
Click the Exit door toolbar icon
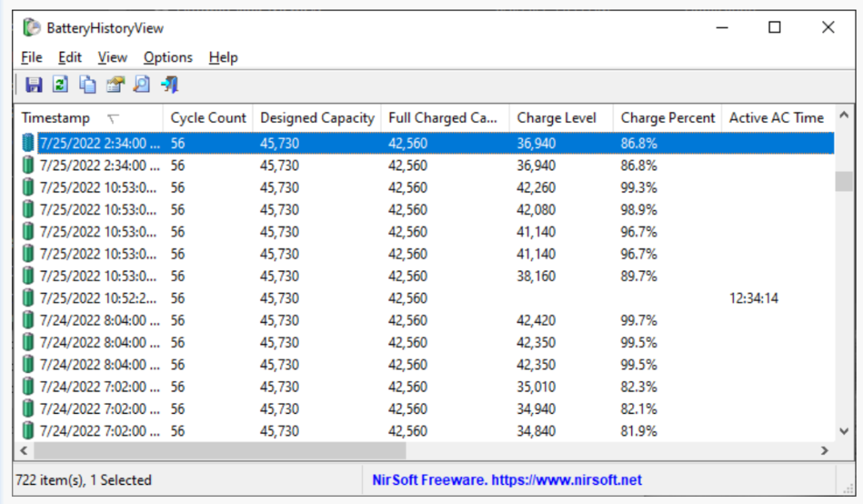(169, 85)
